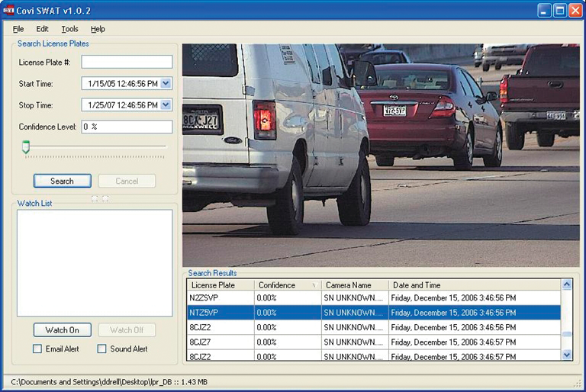Click the lpr_DB path in status bar
Image resolution: width=586 pixels, height=392 pixels.
(109, 382)
